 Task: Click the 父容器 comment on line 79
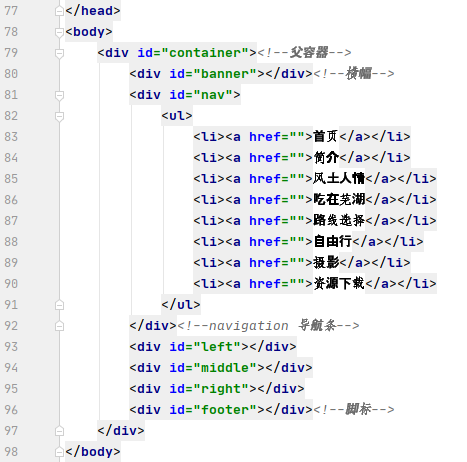pyautogui.click(x=304, y=52)
